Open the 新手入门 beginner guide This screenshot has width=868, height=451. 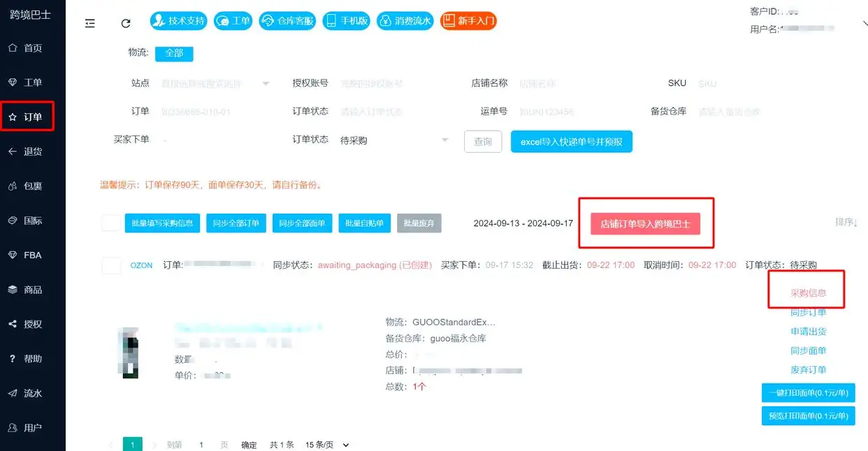(468, 20)
